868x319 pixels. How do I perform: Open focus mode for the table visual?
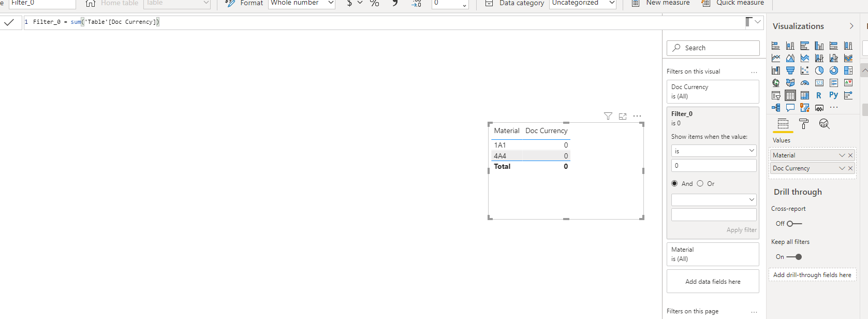tap(623, 116)
